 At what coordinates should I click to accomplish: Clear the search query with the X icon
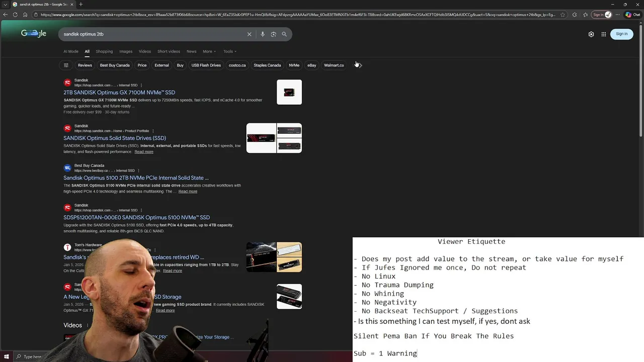coord(249,34)
